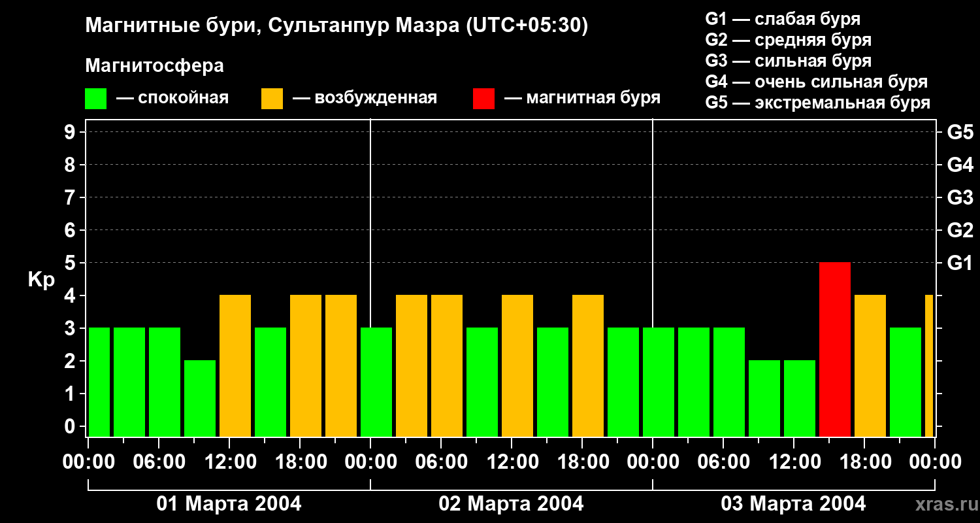
Task: Click the orange 'возбужденная' legend swatch
Action: tap(272, 99)
